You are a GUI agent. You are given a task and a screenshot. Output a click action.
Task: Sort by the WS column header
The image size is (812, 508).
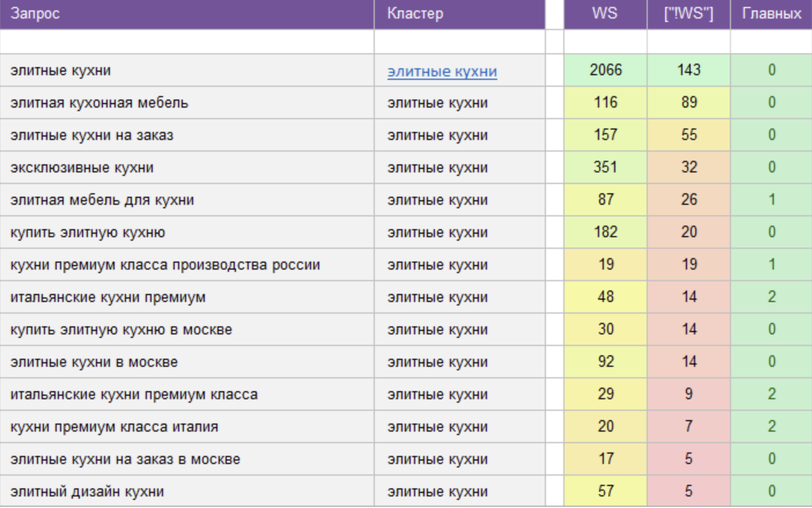pos(606,14)
